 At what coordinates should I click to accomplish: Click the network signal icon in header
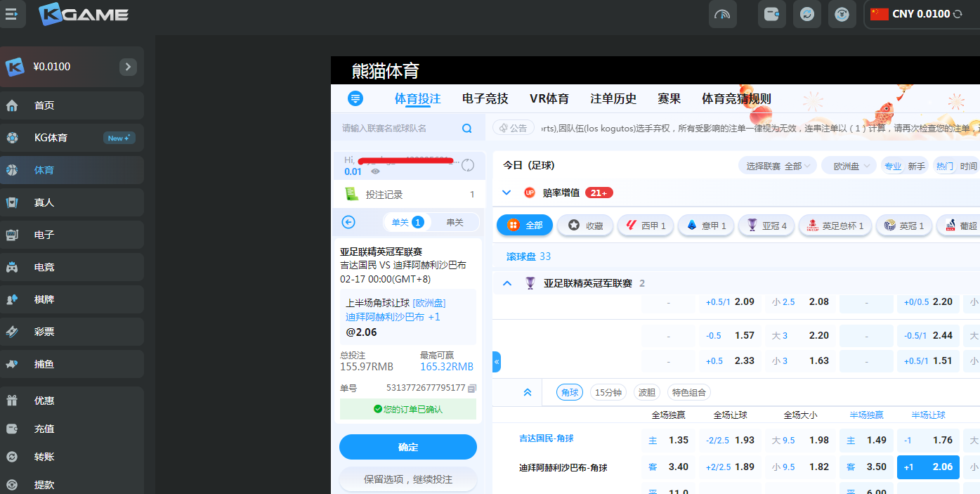pos(722,14)
